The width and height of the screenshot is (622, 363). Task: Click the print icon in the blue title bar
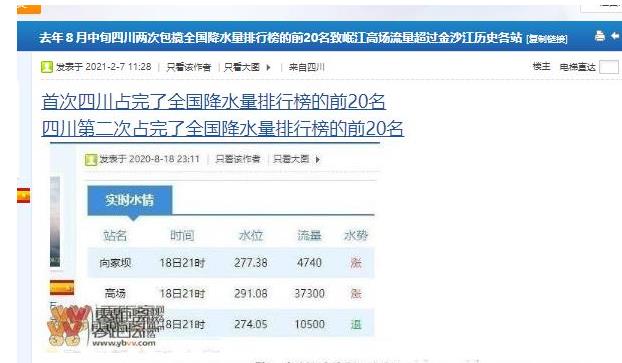600,36
